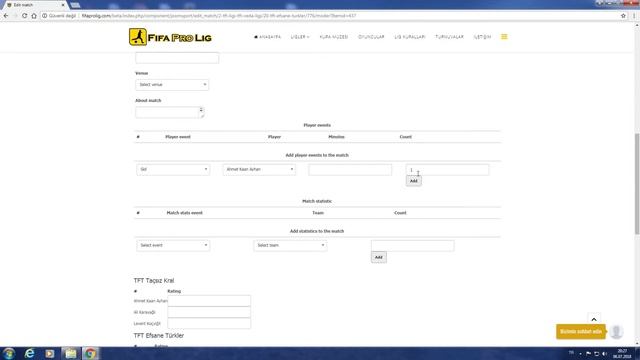Open the yellow hamburger menu icon
Image resolution: width=640 pixels, height=360 pixels.
click(504, 37)
